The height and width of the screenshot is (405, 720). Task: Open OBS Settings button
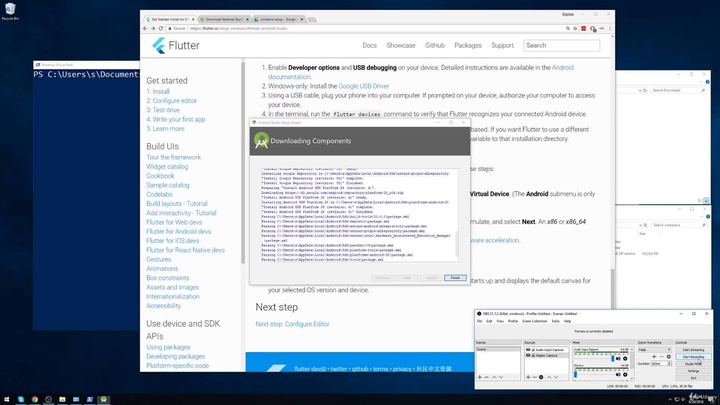point(694,370)
